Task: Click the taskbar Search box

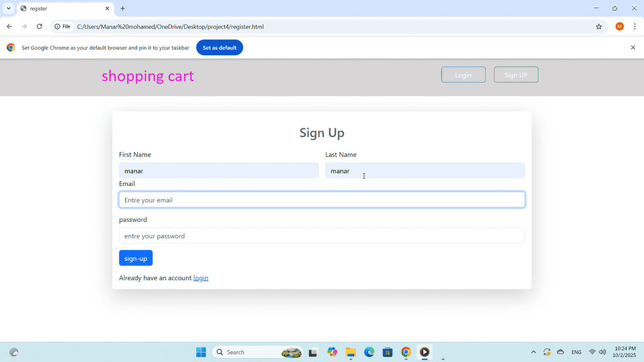Action: click(257, 352)
